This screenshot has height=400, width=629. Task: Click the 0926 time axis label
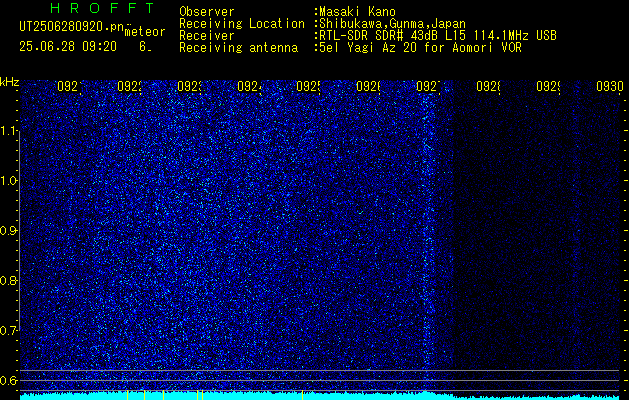(x=368, y=86)
